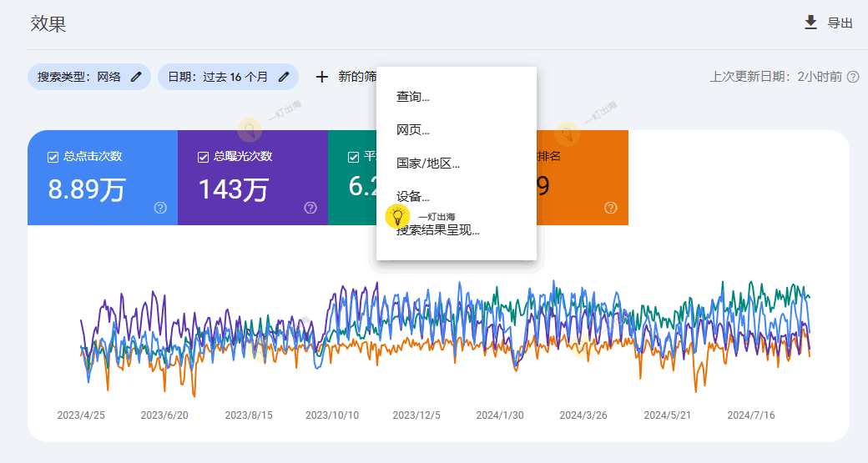
Task: Click the export download arrow icon
Action: tap(810, 23)
